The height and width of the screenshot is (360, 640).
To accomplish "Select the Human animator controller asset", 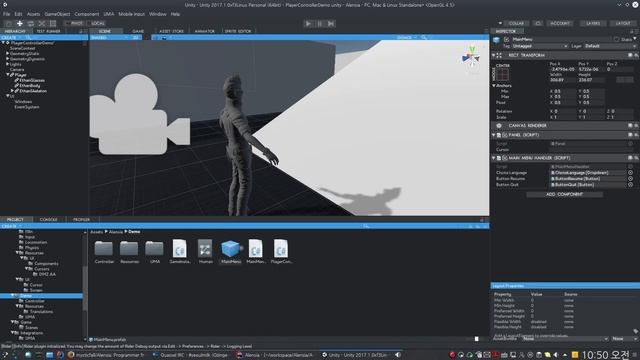I will click(x=205, y=249).
